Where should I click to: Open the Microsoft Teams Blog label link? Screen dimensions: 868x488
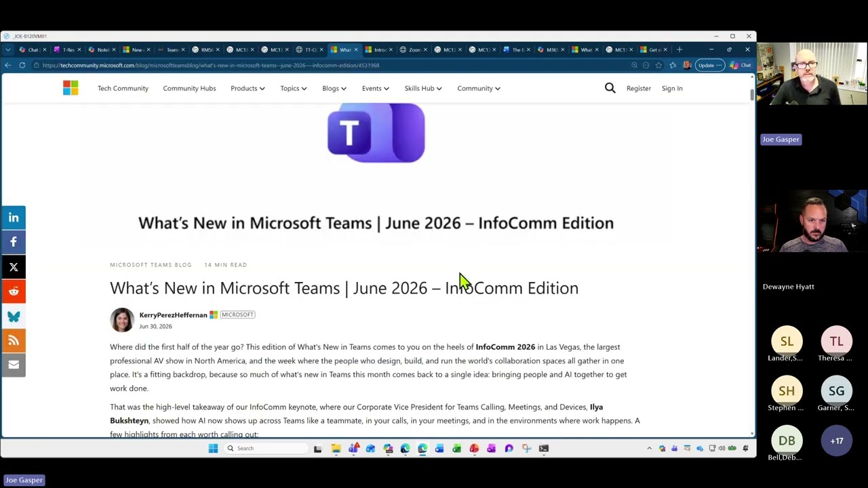[151, 265]
